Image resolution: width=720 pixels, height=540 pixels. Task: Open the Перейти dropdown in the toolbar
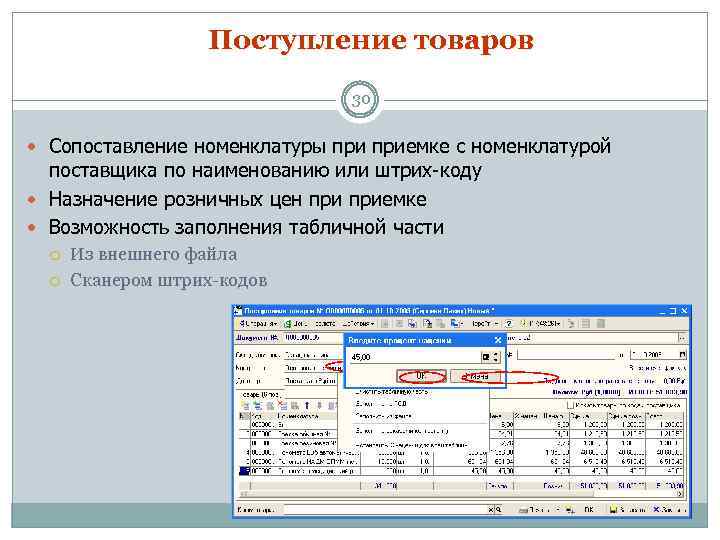pyautogui.click(x=484, y=324)
